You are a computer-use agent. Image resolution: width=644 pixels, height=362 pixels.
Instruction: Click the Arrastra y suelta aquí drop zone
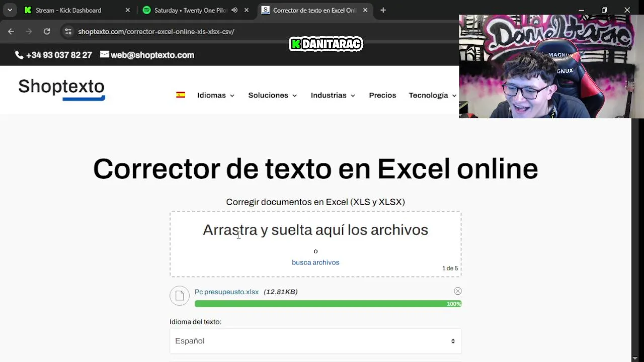point(315,244)
